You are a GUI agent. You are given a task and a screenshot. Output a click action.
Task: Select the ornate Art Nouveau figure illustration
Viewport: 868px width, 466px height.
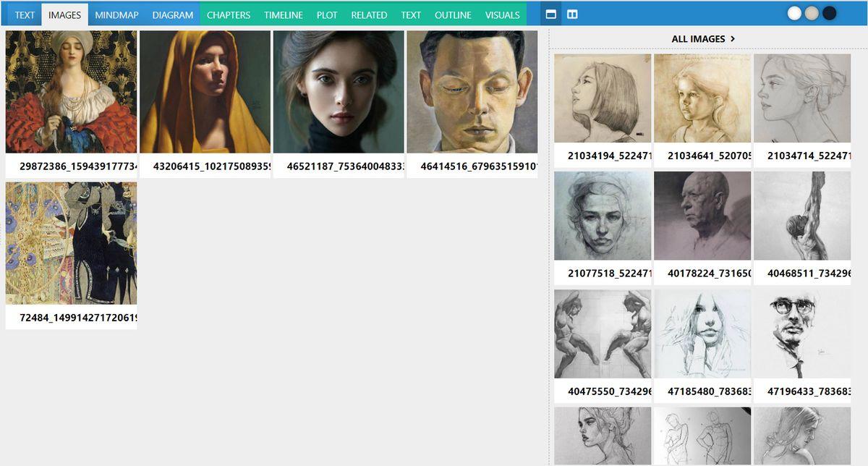point(71,243)
